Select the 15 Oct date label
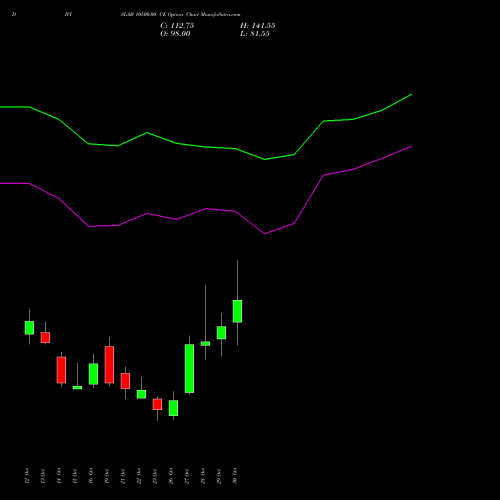This screenshot has width=500, height=500. (x=75, y=476)
